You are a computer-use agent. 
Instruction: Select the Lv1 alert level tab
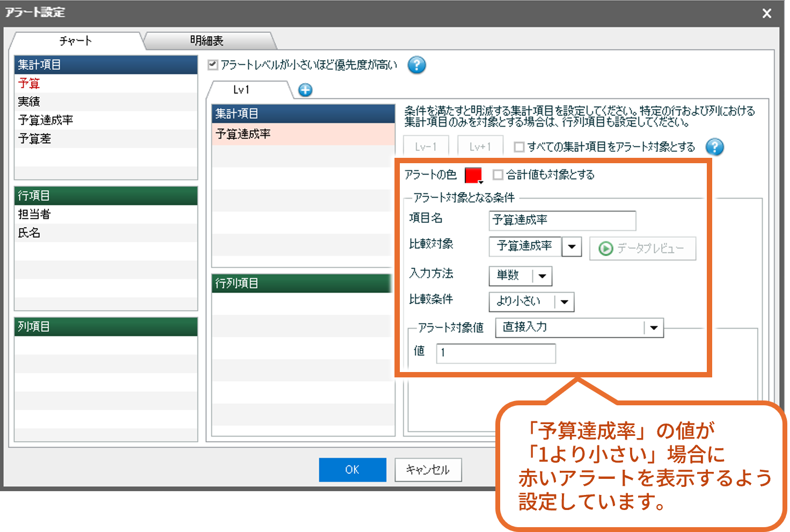242,90
